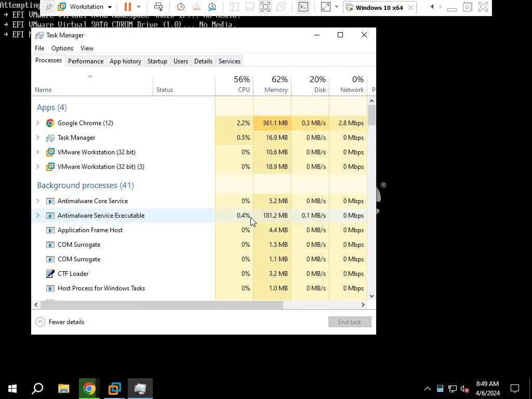The image size is (532, 399).
Task: Select the Application Frame Host process
Action: [x=199, y=230]
